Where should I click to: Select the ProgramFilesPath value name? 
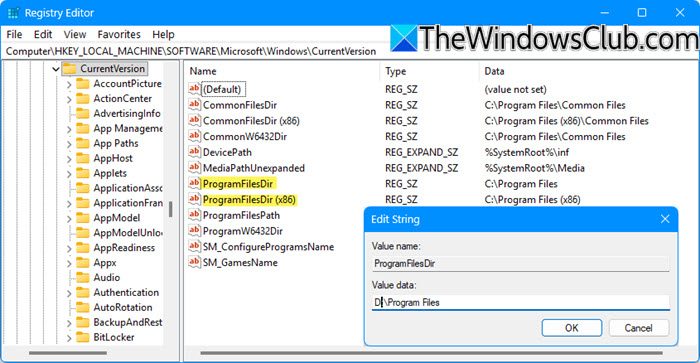pyautogui.click(x=241, y=215)
